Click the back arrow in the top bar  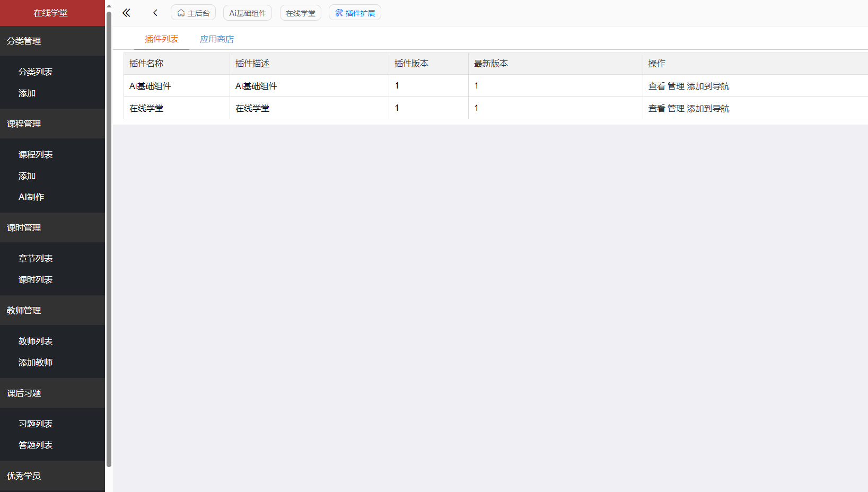pyautogui.click(x=155, y=12)
